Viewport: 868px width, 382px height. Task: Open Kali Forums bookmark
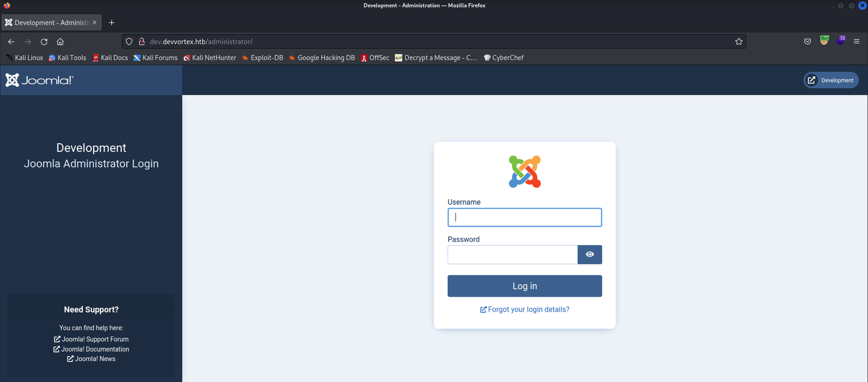(x=155, y=57)
